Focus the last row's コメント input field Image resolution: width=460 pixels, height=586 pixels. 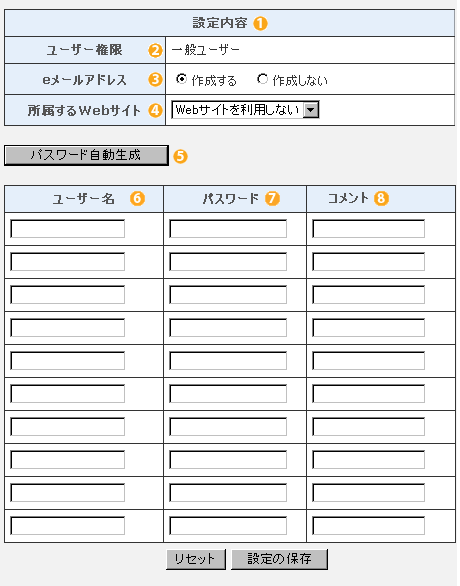[x=368, y=525]
